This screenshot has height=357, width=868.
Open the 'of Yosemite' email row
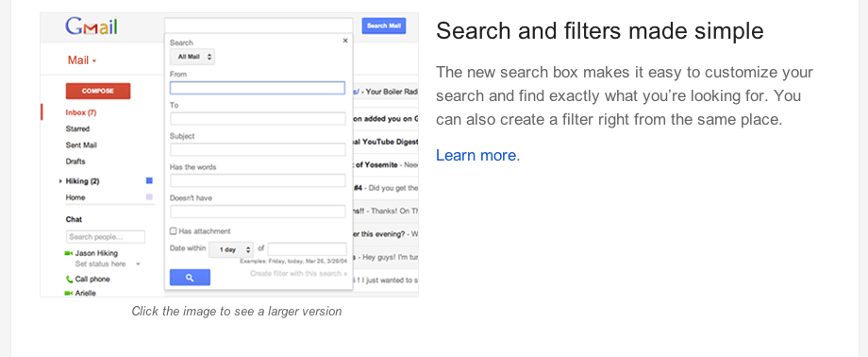point(385,164)
